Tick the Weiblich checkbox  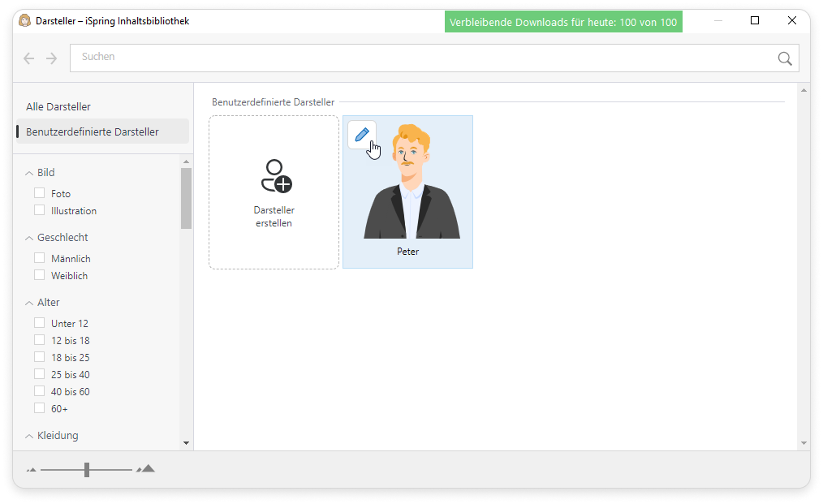click(40, 275)
